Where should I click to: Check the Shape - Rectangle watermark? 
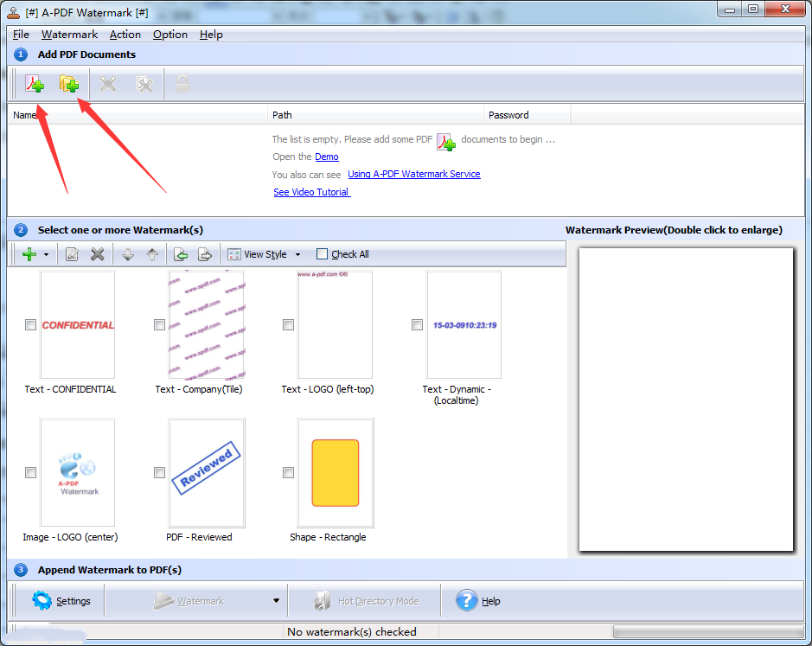pyautogui.click(x=289, y=472)
